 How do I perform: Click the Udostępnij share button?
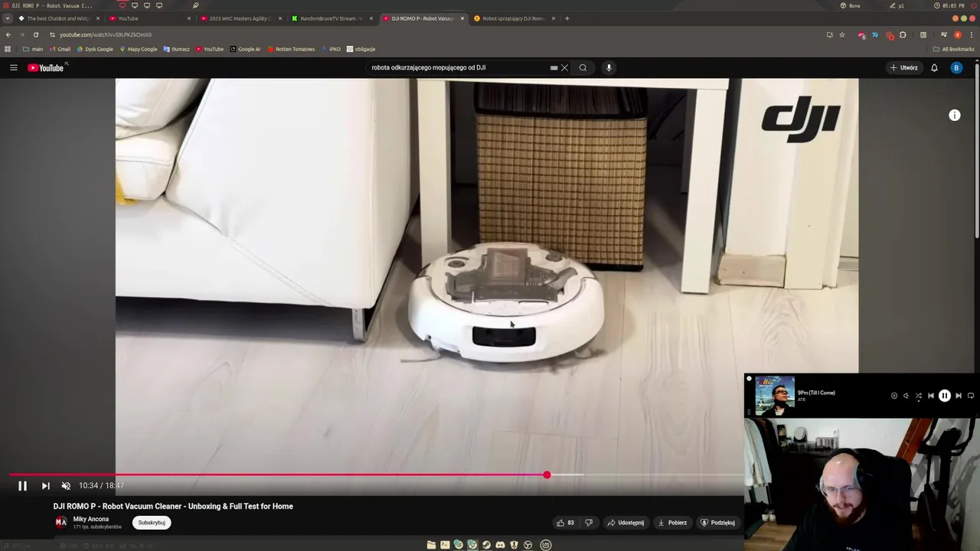click(626, 523)
